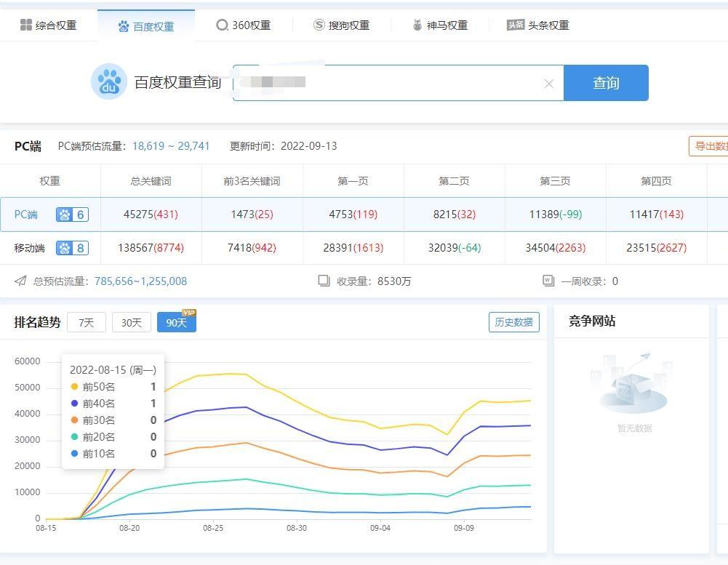Switch ranking trend to 7天
This screenshot has width=728, height=565.
click(x=87, y=322)
